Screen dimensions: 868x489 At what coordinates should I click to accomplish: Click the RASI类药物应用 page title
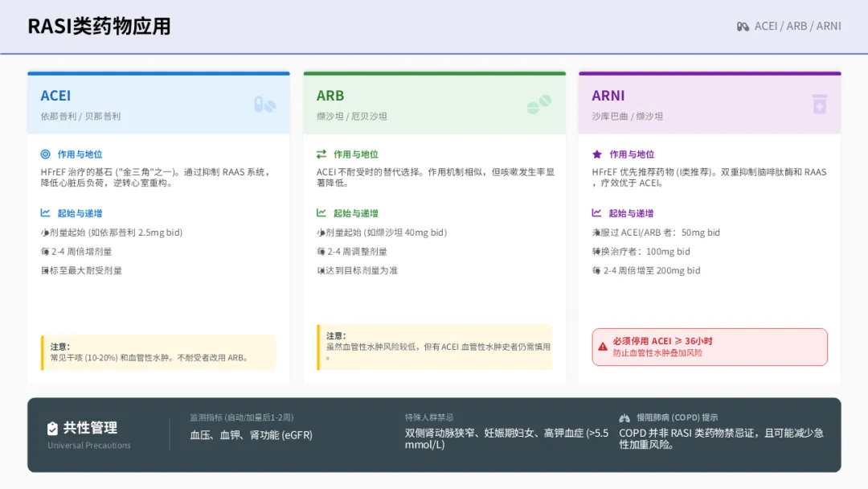pyautogui.click(x=99, y=26)
